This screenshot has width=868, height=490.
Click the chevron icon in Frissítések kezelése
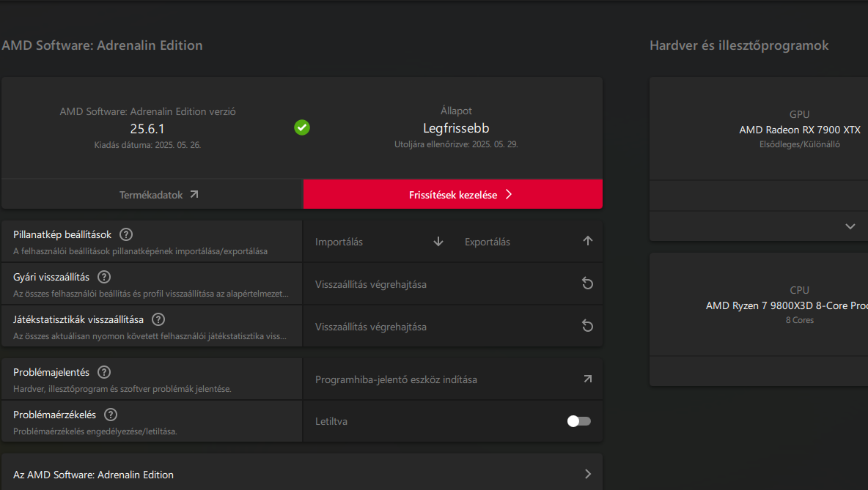pyautogui.click(x=509, y=194)
